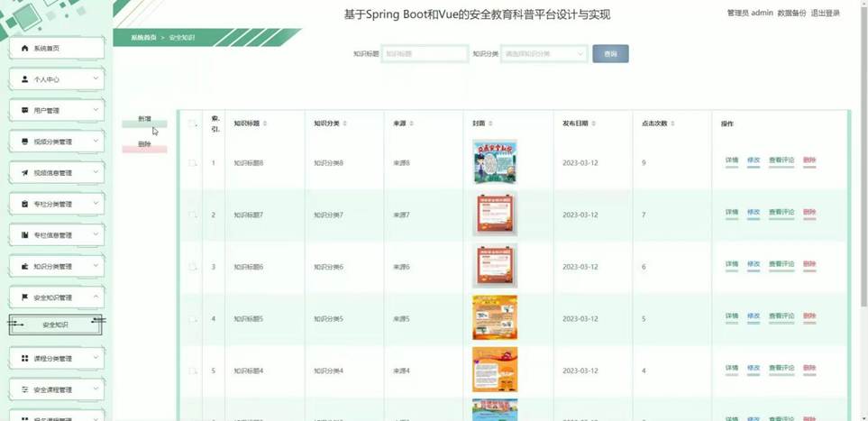
Task: Click 数据备份 in the top bar
Action: (791, 14)
